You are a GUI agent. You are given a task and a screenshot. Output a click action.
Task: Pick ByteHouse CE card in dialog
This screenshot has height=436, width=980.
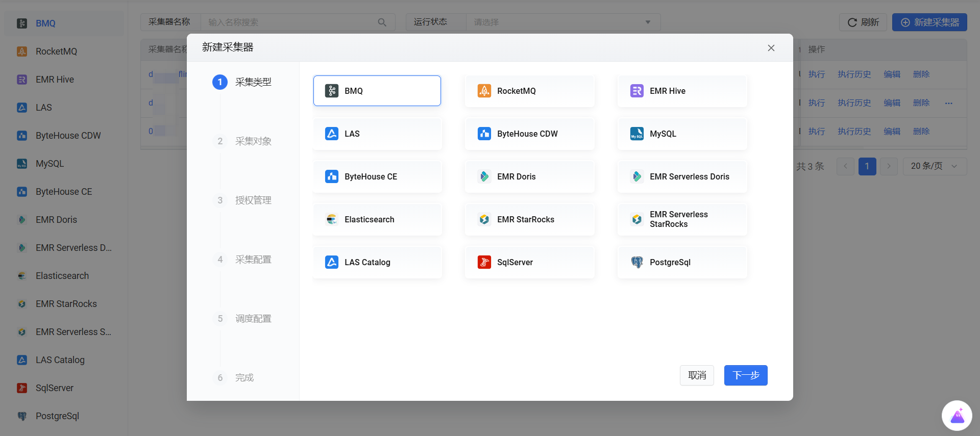tap(377, 176)
